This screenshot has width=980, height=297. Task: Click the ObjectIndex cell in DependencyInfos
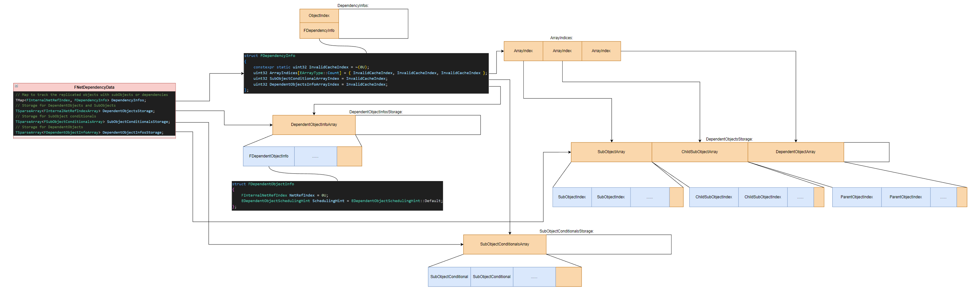319,16
